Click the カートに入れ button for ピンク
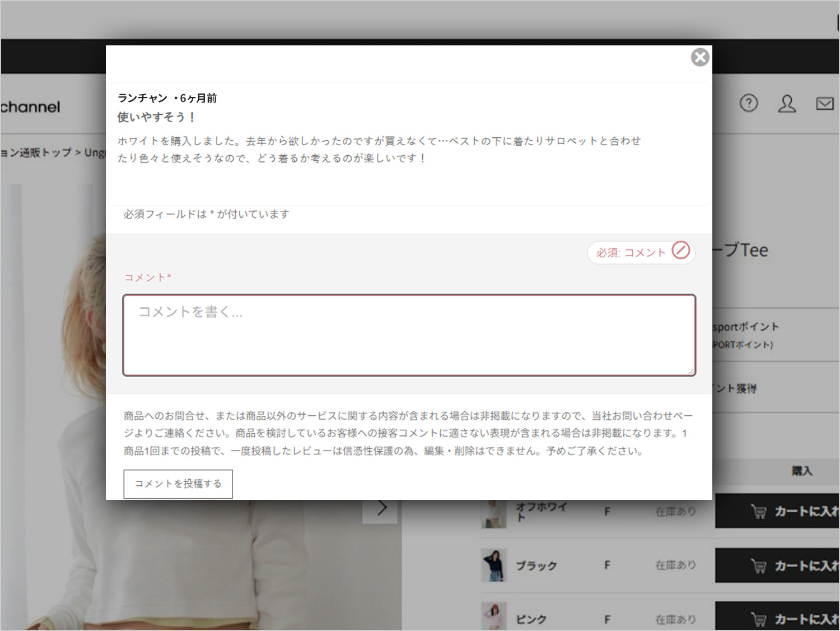 pyautogui.click(x=795, y=619)
